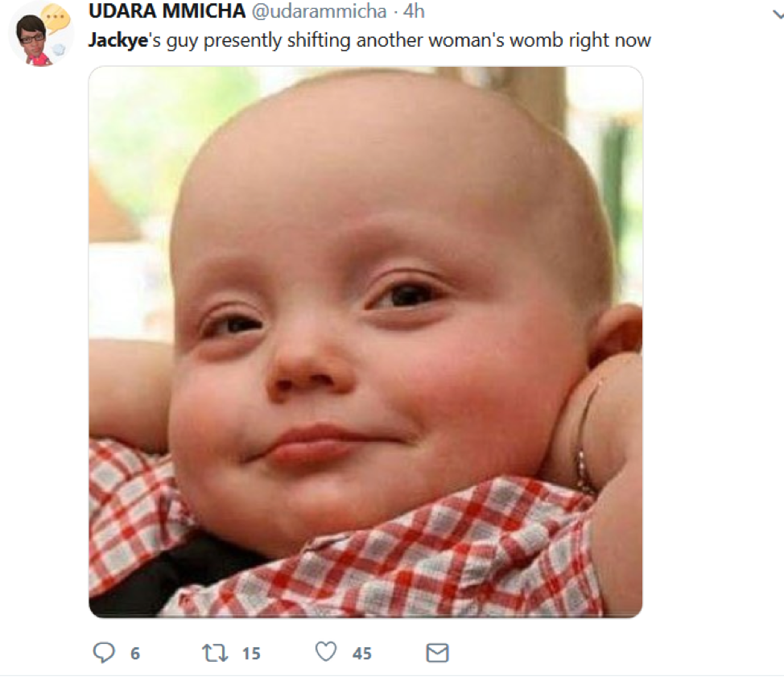Click the reply count showing 6
Screen dimensions: 784x689
point(135,654)
